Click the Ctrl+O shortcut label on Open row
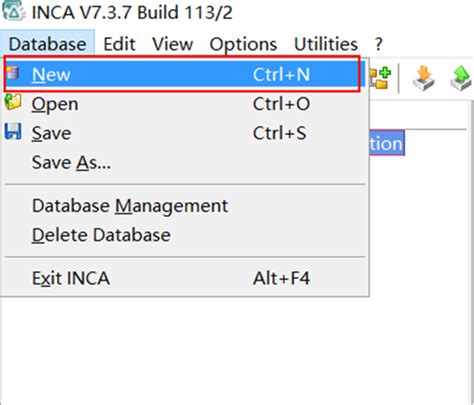The width and height of the screenshot is (474, 405). pos(281,104)
